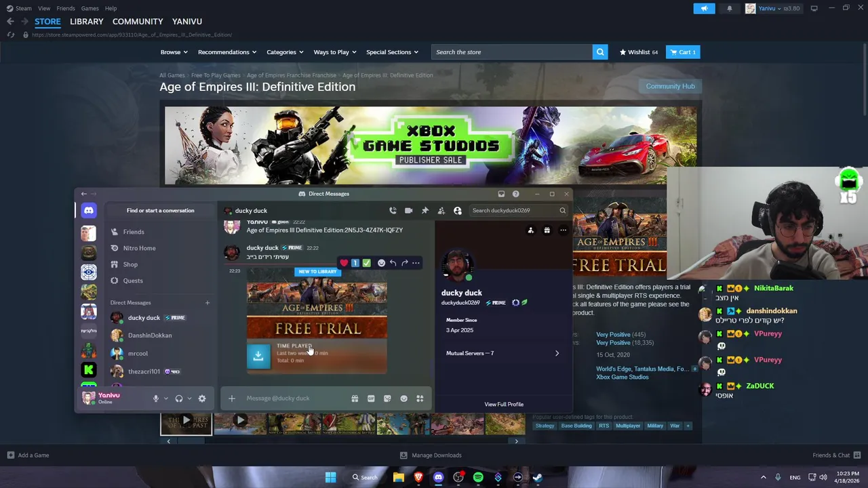Image resolution: width=868 pixels, height=488 pixels.
Task: Reply to the message arrow icon
Action: pos(393,263)
